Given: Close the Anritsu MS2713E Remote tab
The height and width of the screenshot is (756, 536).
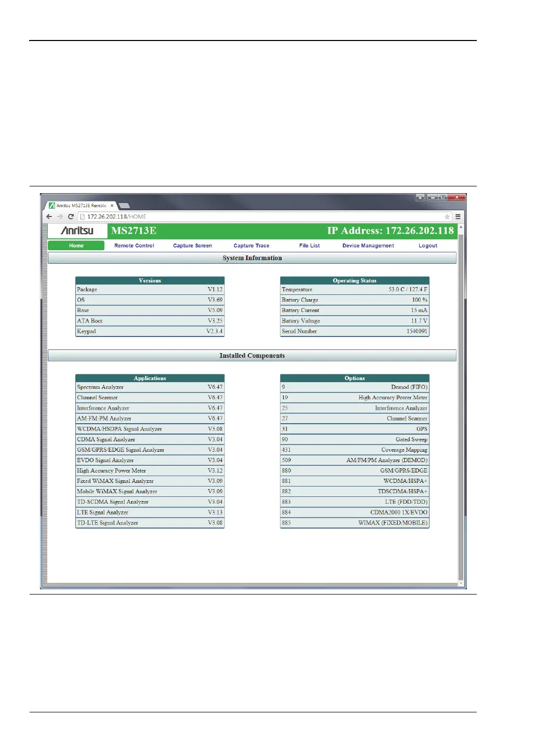Looking at the screenshot, I should pyautogui.click(x=112, y=206).
